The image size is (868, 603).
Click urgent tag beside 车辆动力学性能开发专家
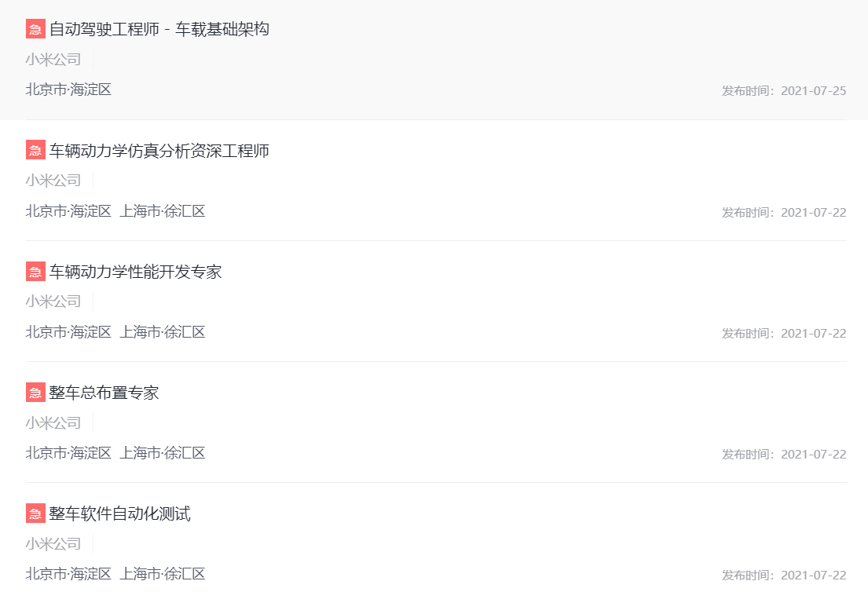click(35, 272)
